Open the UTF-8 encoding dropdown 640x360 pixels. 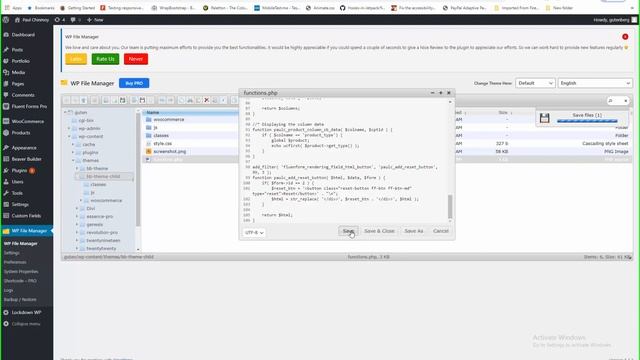254,232
